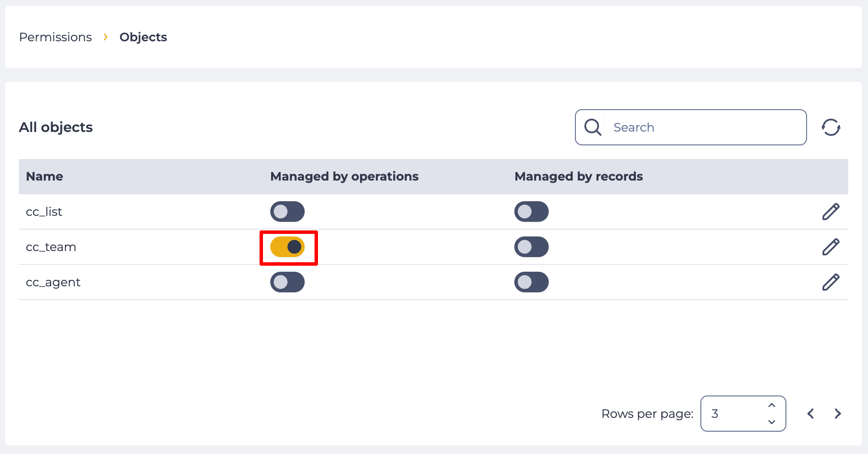Enable Managed by operations for cc_list
Viewport: 868px width, 454px height.
287,212
